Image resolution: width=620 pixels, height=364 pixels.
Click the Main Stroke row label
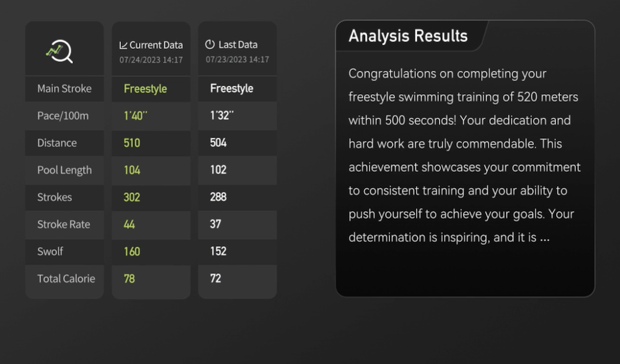click(x=64, y=89)
